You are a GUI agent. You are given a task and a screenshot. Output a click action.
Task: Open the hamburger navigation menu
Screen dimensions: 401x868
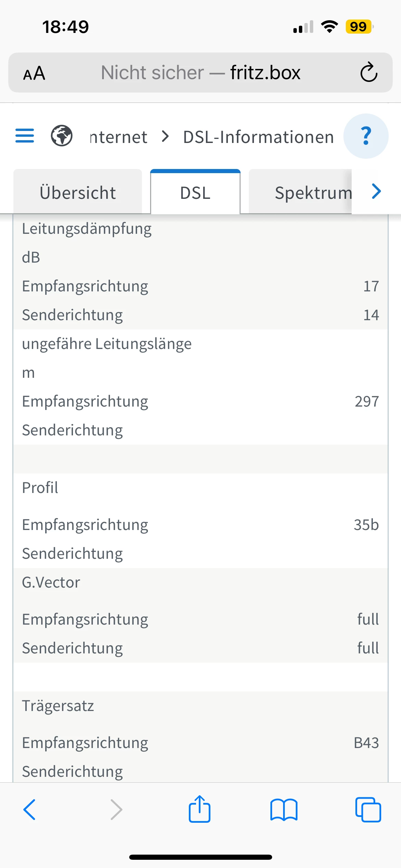point(25,136)
